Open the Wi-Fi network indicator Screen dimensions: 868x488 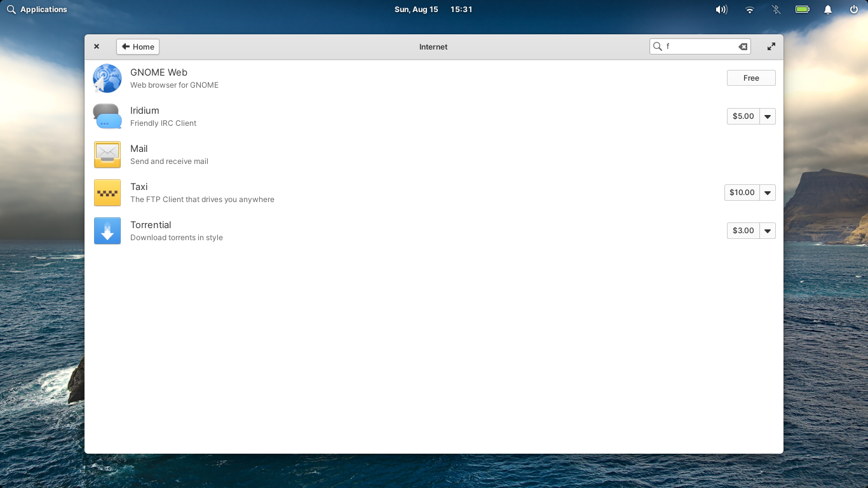(x=750, y=10)
